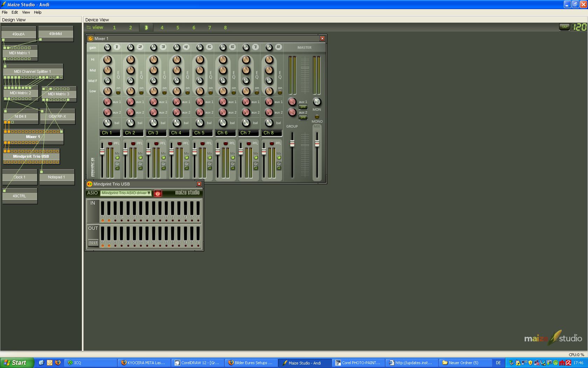Screen dimensions: 588x368
Task: Click the channel 1 number badge
Action: (117, 47)
